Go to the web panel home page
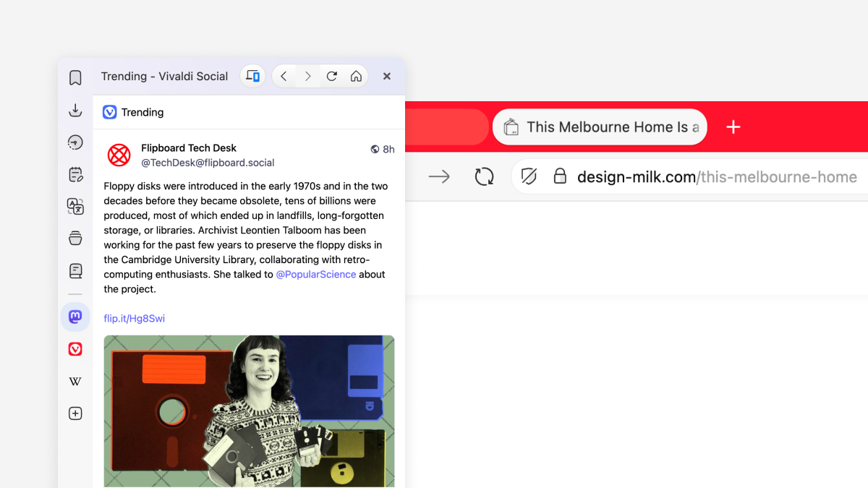 356,76
